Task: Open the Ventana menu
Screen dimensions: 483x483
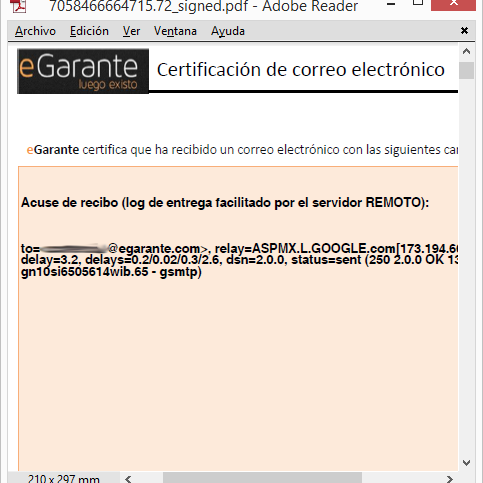Action: point(175,31)
